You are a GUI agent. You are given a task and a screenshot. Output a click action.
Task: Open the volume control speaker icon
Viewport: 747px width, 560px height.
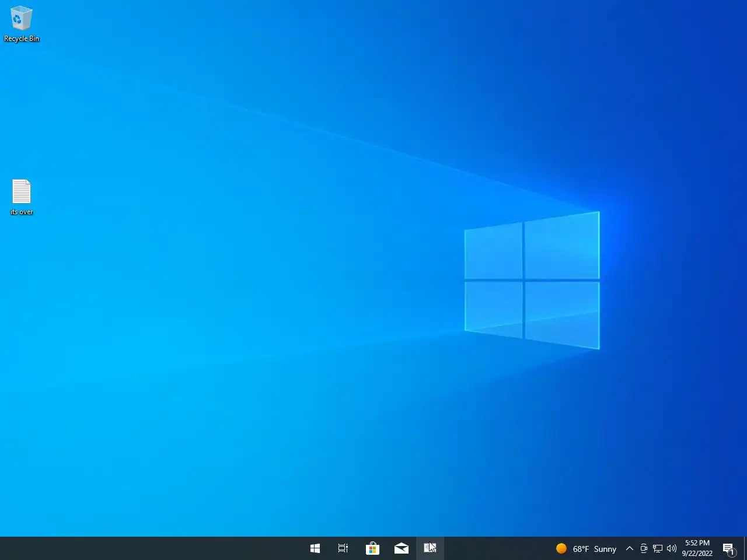(672, 548)
